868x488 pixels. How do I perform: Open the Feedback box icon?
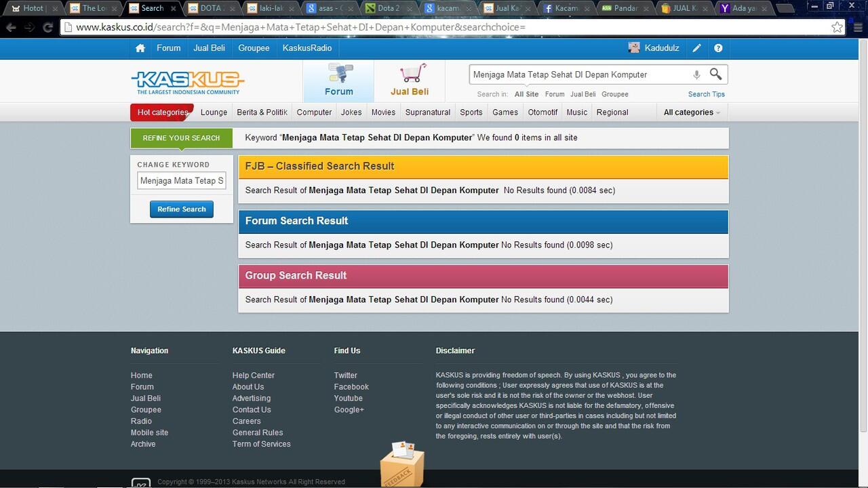click(402, 464)
